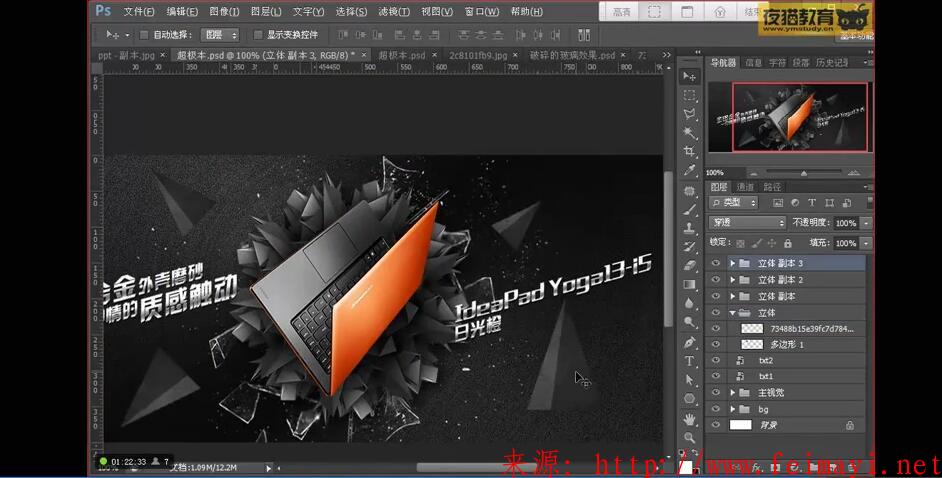942x478 pixels.
Task: Select the Clone Stamp tool
Action: 689,228
